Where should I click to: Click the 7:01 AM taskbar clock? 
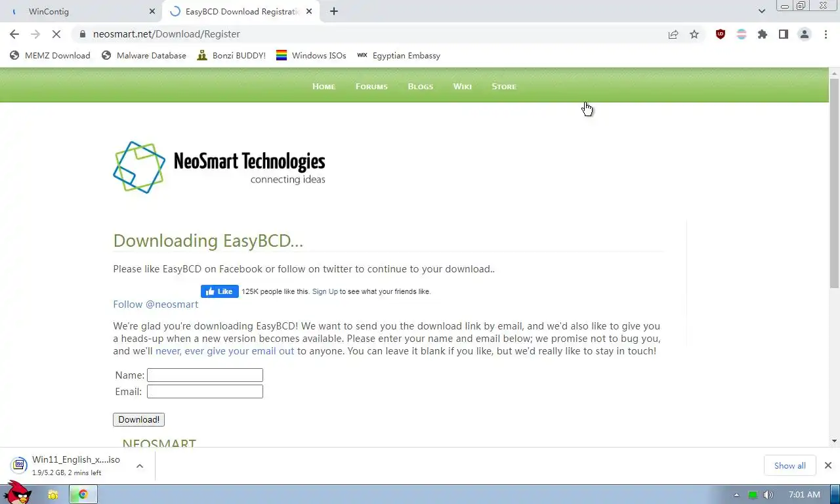805,495
